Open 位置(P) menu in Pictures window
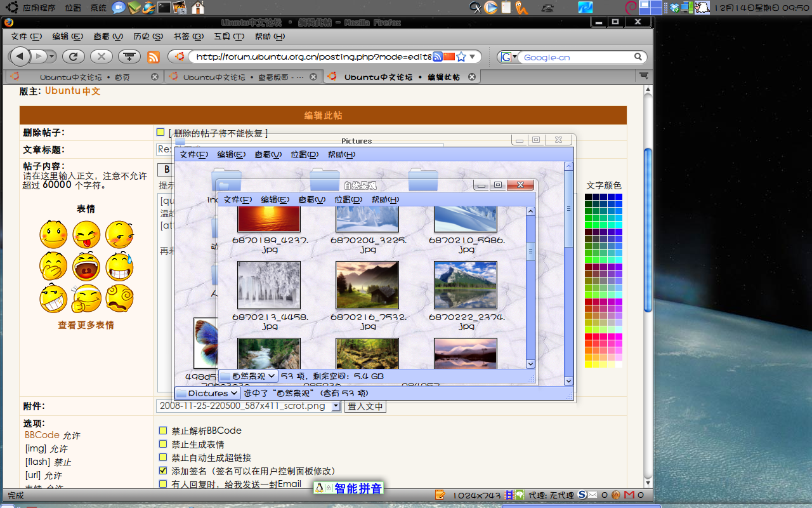812x508 pixels. point(304,154)
